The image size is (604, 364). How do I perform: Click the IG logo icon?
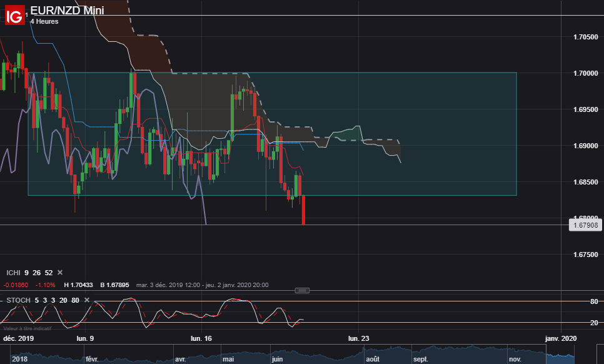[x=15, y=15]
